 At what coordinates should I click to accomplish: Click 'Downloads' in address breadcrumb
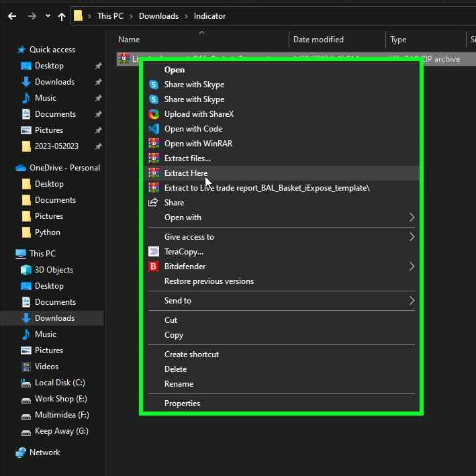158,16
